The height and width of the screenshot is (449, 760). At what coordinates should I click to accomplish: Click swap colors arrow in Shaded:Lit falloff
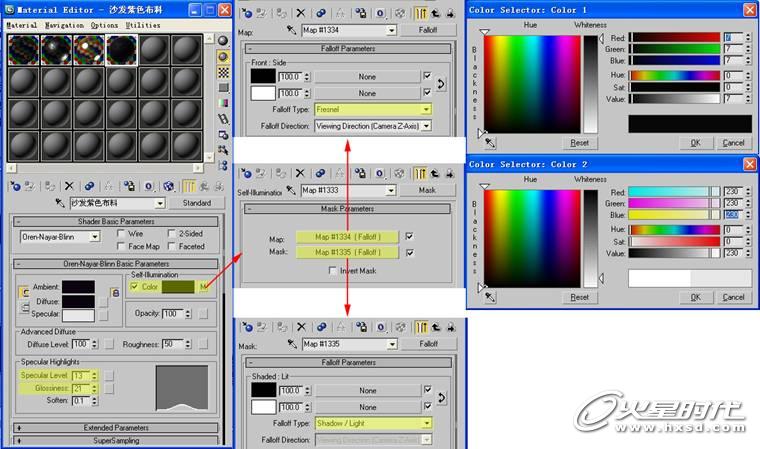pyautogui.click(x=442, y=398)
